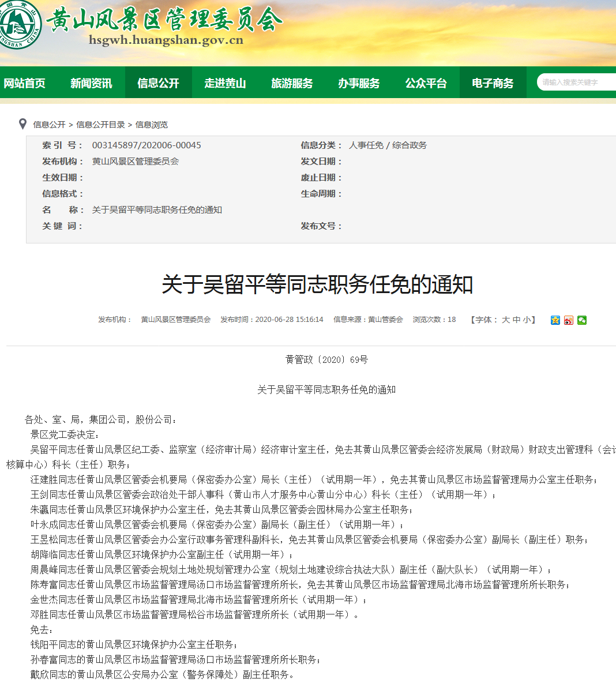Set font size to 小
The height and width of the screenshot is (686, 616).
pyautogui.click(x=527, y=320)
